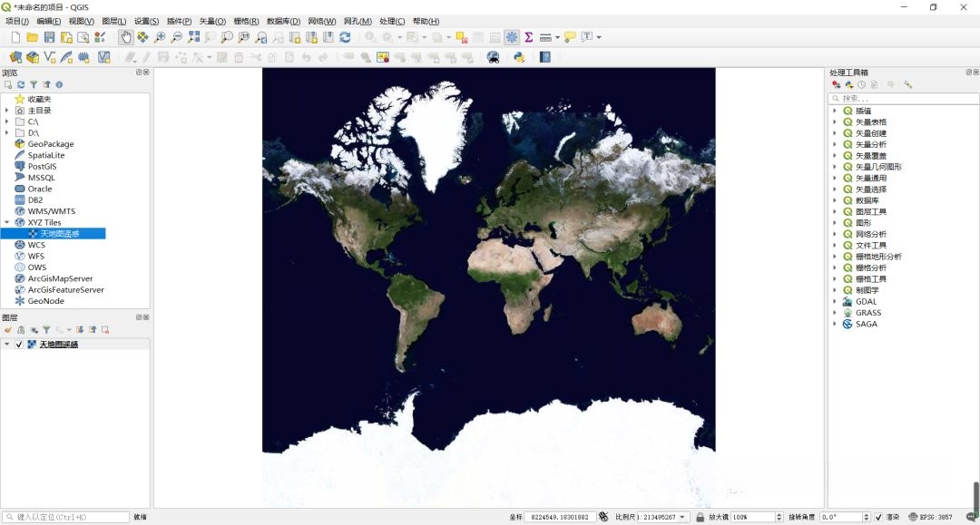
Task: Open the 图层(L) menu
Action: pyautogui.click(x=113, y=21)
